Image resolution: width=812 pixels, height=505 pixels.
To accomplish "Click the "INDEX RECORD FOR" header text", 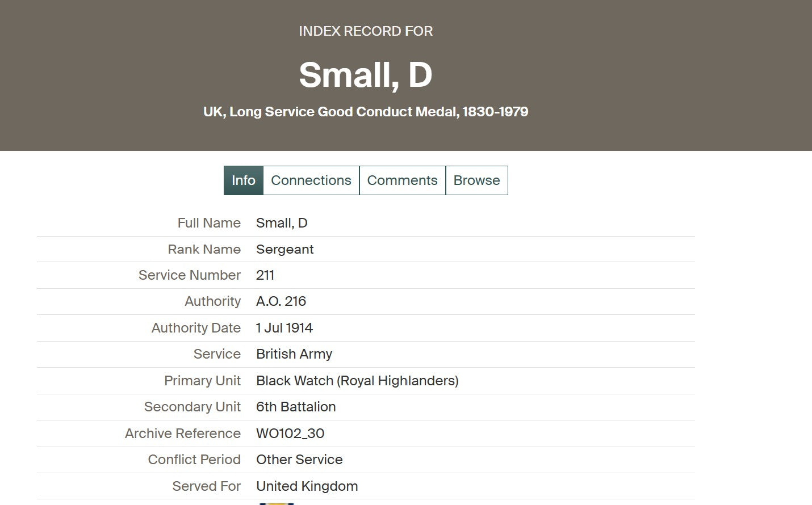I will (366, 31).
